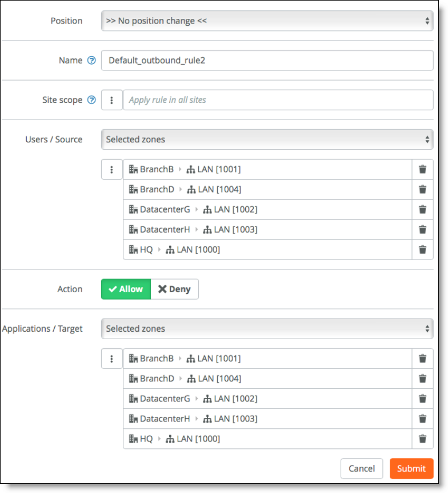Image resolution: width=448 pixels, height=493 pixels.
Task: Click the Name input field
Action: click(x=267, y=60)
